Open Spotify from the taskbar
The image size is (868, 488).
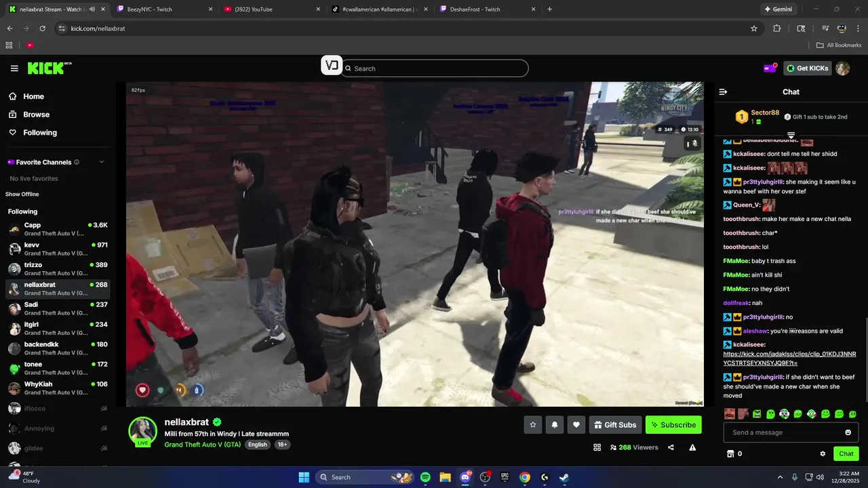[x=425, y=477]
